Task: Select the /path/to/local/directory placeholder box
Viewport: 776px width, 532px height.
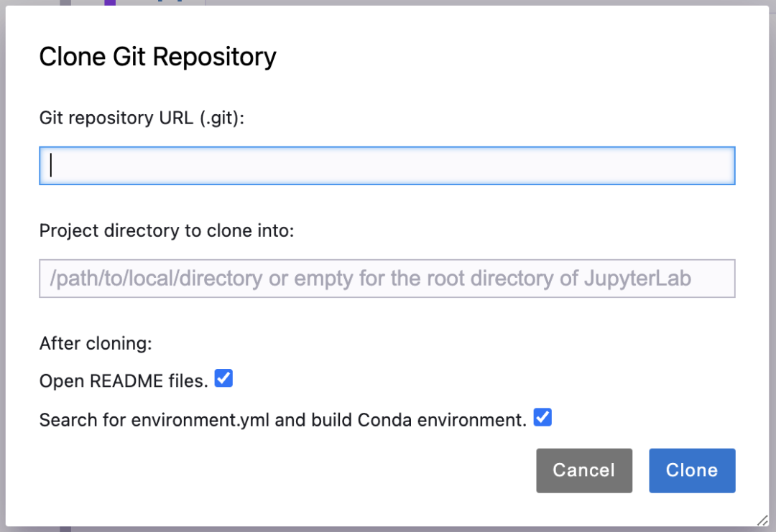Action: point(387,279)
